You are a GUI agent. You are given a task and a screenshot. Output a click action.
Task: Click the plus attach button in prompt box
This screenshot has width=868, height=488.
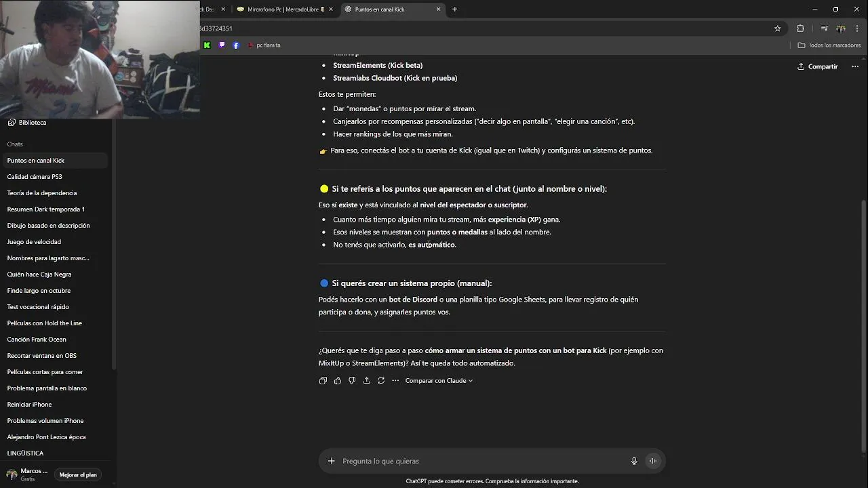(x=332, y=461)
